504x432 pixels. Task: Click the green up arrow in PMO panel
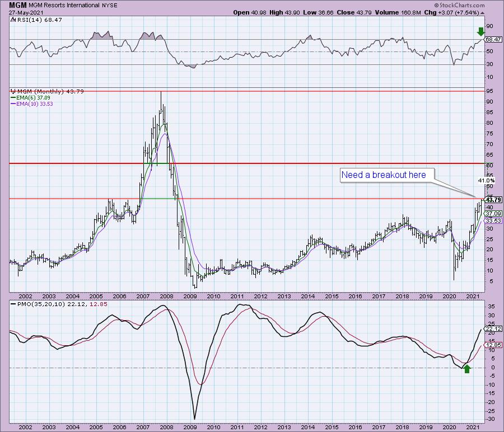[x=467, y=369]
